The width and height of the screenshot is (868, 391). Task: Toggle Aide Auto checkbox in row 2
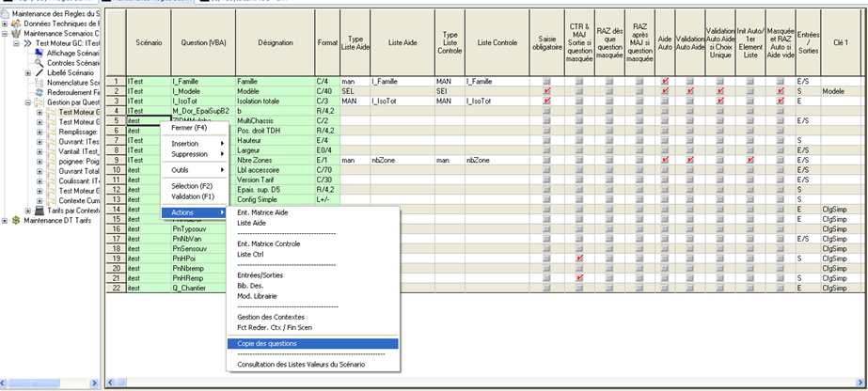coord(664,91)
